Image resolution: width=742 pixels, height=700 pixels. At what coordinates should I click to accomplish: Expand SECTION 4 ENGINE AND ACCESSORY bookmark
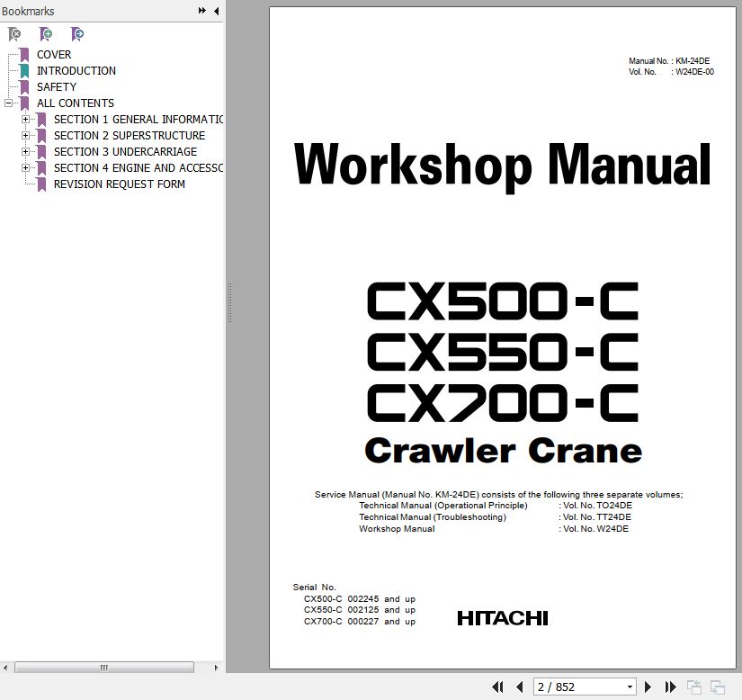[x=26, y=168]
